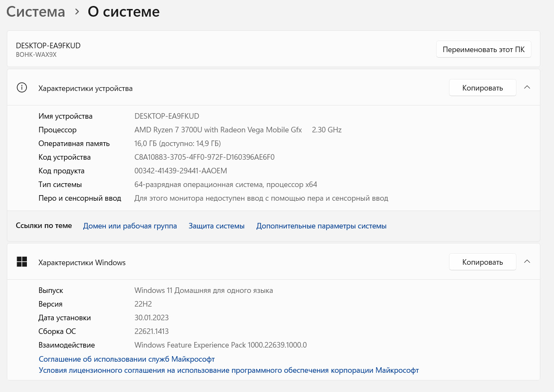Click the Переименовать этот ПК button
The width and height of the screenshot is (554, 392).
coord(484,49)
